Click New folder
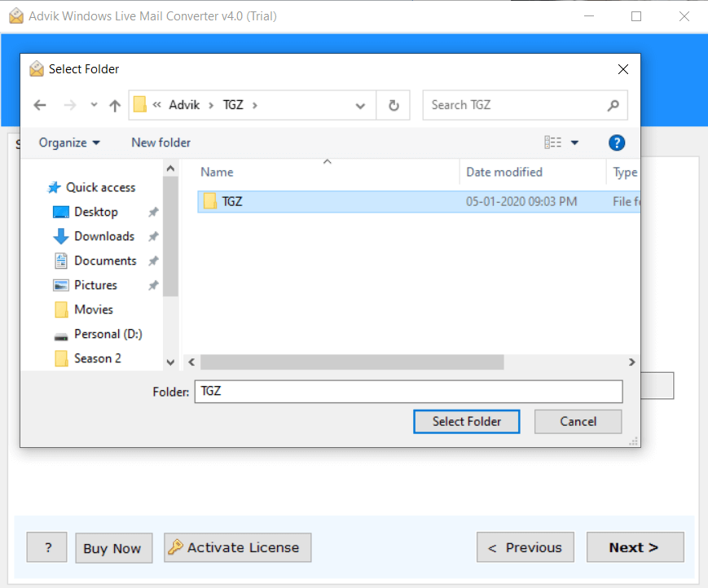 coord(161,143)
